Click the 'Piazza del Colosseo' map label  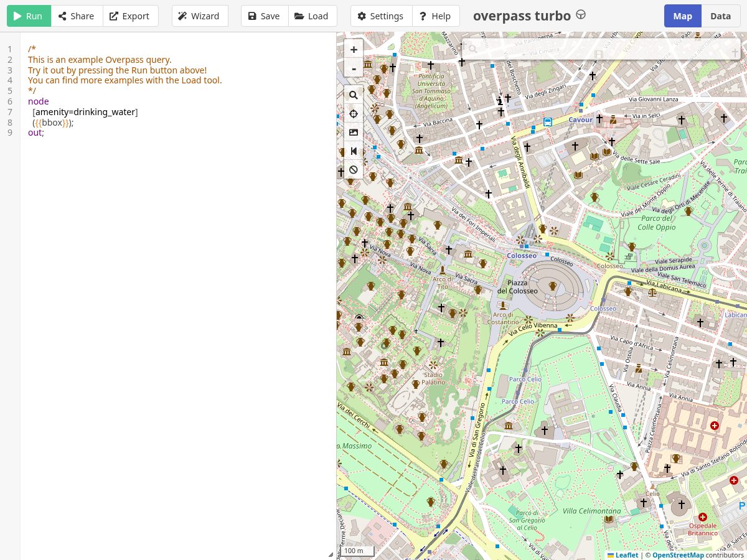pyautogui.click(x=517, y=287)
